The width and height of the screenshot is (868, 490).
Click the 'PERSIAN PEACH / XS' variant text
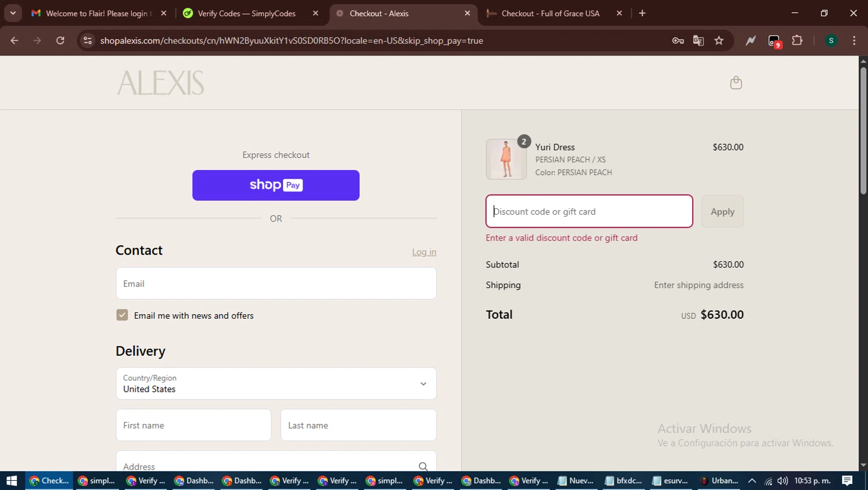tap(571, 160)
